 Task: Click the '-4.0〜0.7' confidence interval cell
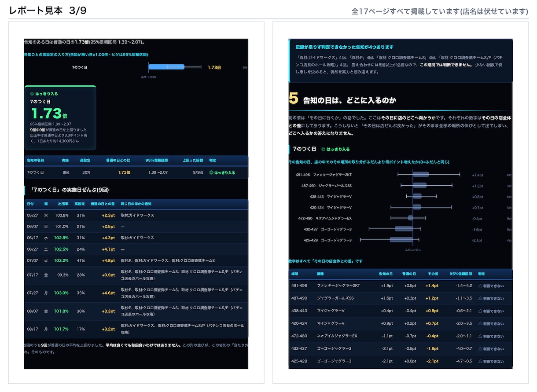tap(463, 348)
